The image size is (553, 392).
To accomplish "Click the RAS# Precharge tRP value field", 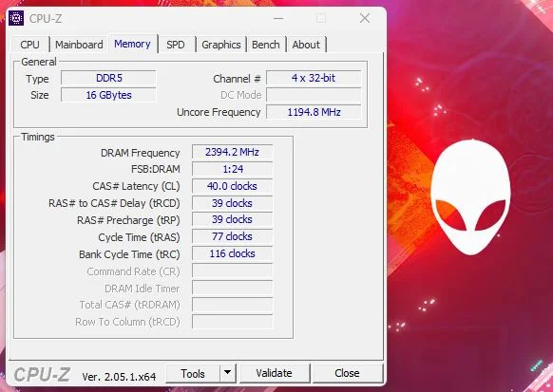I will [x=232, y=219].
